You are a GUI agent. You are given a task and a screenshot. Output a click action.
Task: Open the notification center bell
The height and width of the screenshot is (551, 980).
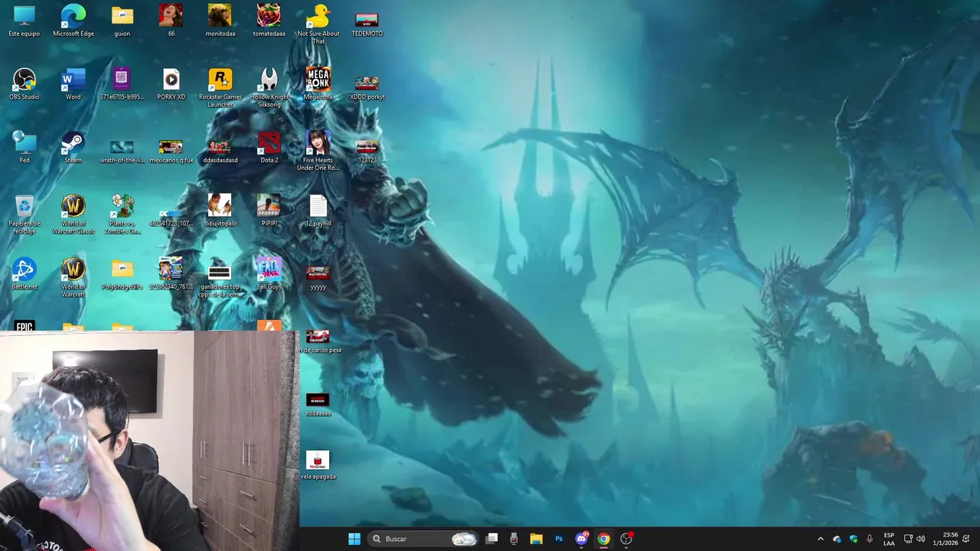point(966,539)
